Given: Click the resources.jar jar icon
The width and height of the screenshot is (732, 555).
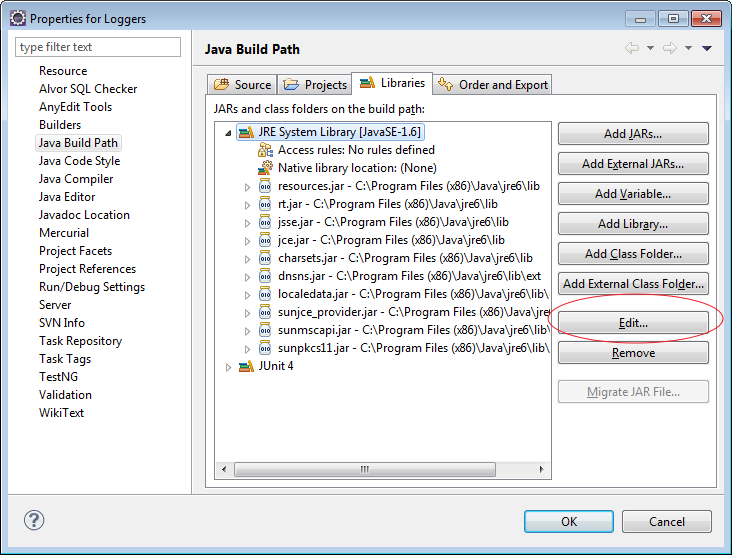Looking at the screenshot, I should 265,186.
